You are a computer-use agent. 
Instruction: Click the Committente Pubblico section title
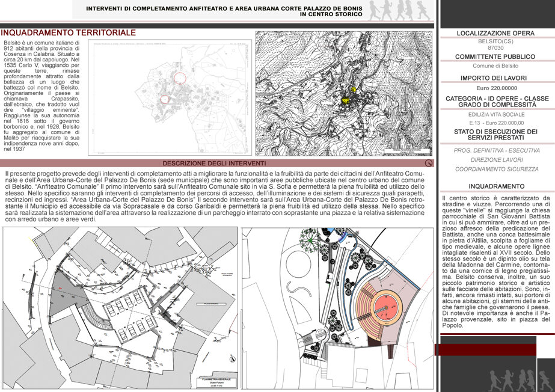tap(495, 57)
